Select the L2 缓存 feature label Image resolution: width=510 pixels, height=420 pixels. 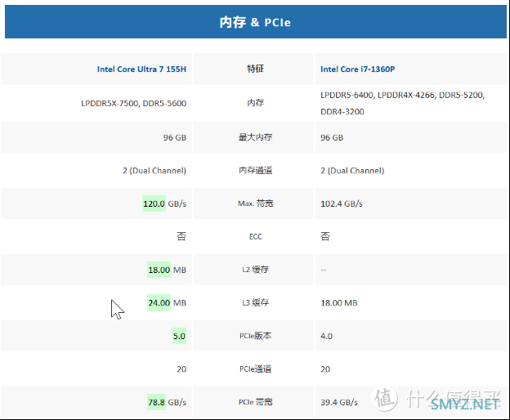(255, 270)
